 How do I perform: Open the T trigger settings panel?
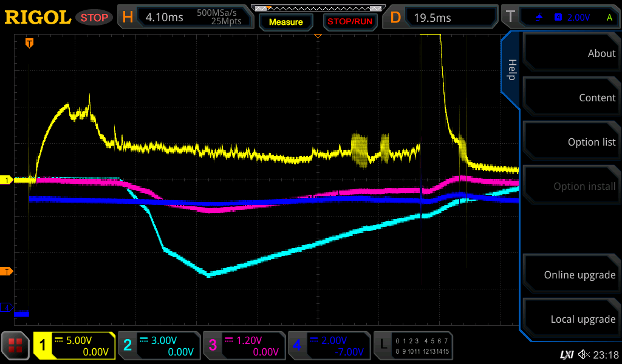tap(510, 17)
